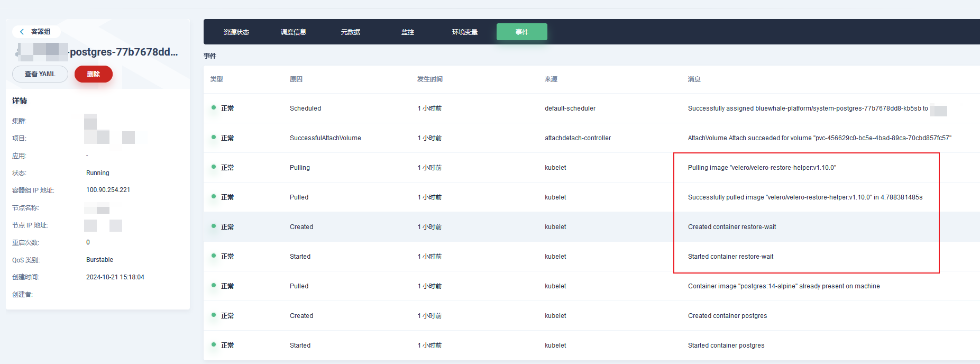Screen dimensions: 980x364
Task: Click the 容器组 breadcrumb label
Action: (41, 32)
